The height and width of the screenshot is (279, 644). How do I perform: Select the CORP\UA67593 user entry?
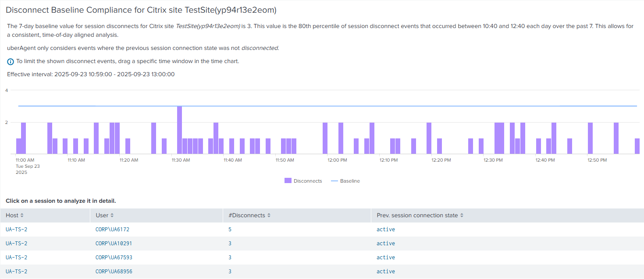click(114, 258)
